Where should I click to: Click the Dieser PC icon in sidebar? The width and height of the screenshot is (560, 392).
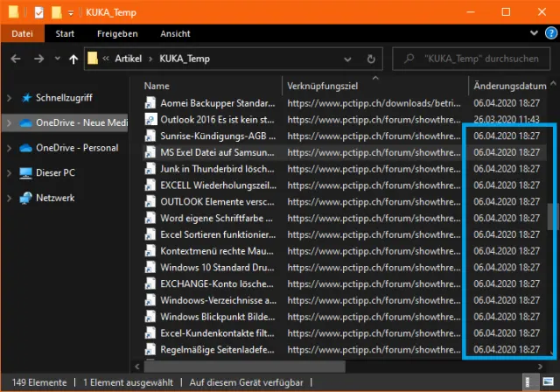(x=25, y=173)
